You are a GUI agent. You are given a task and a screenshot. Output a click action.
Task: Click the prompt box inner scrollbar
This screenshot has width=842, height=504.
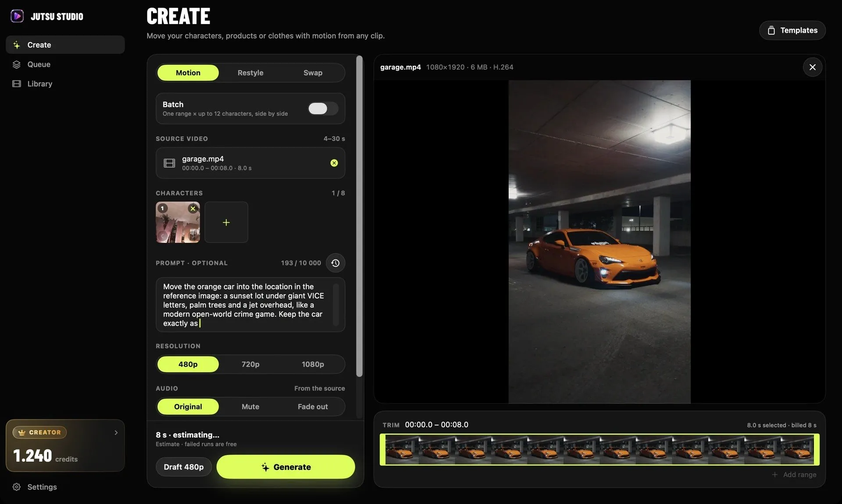point(336,305)
